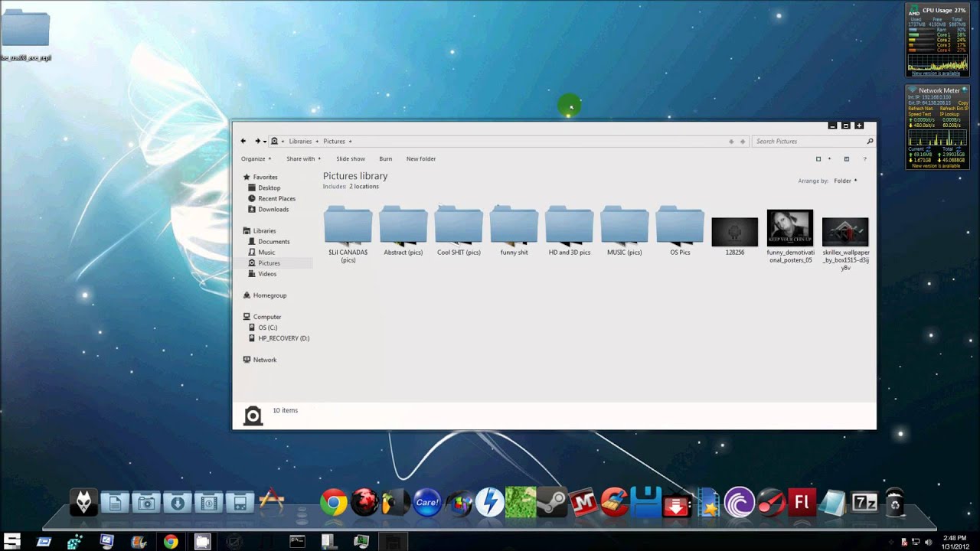Select OS (C:) drive
The image size is (980, 551).
pyautogui.click(x=268, y=328)
